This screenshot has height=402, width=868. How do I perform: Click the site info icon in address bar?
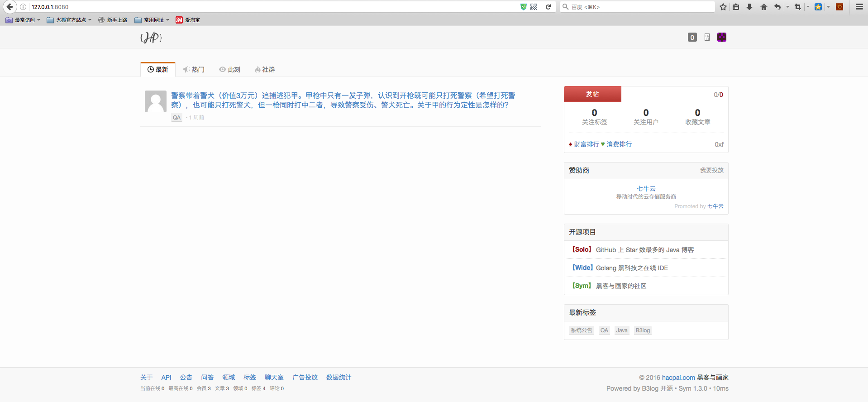(x=23, y=7)
